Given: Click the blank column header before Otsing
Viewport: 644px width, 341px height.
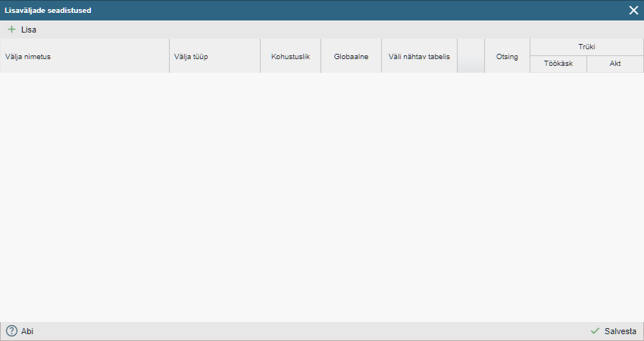Looking at the screenshot, I should pyautogui.click(x=470, y=56).
